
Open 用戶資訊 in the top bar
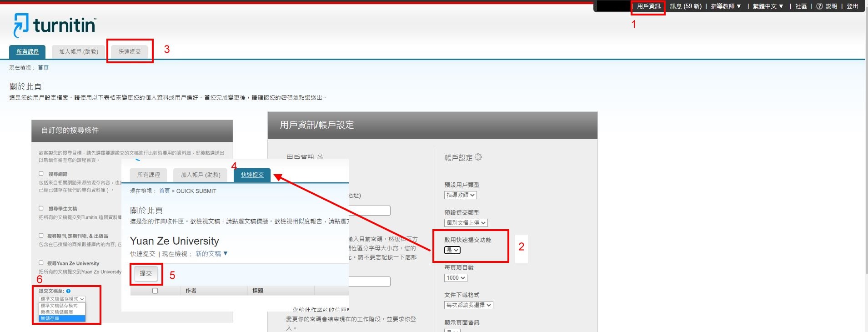point(648,6)
